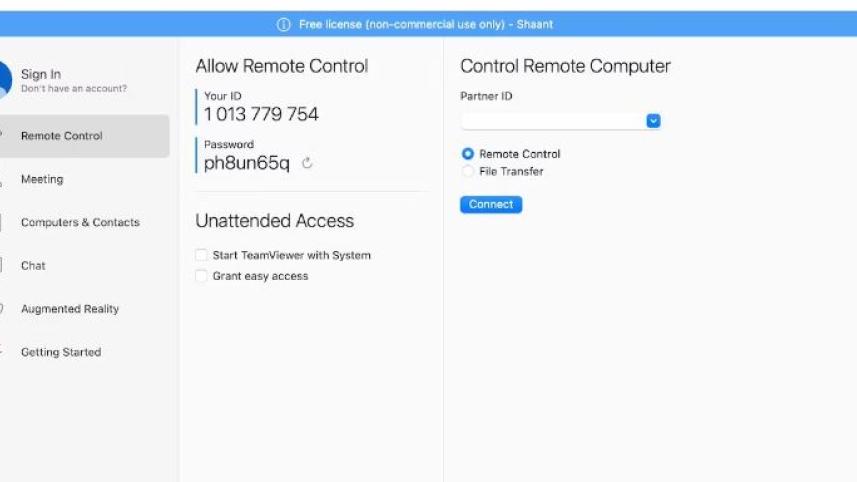The height and width of the screenshot is (482, 857).
Task: Enable Start TeamViewer with System checkbox
Action: tap(201, 255)
